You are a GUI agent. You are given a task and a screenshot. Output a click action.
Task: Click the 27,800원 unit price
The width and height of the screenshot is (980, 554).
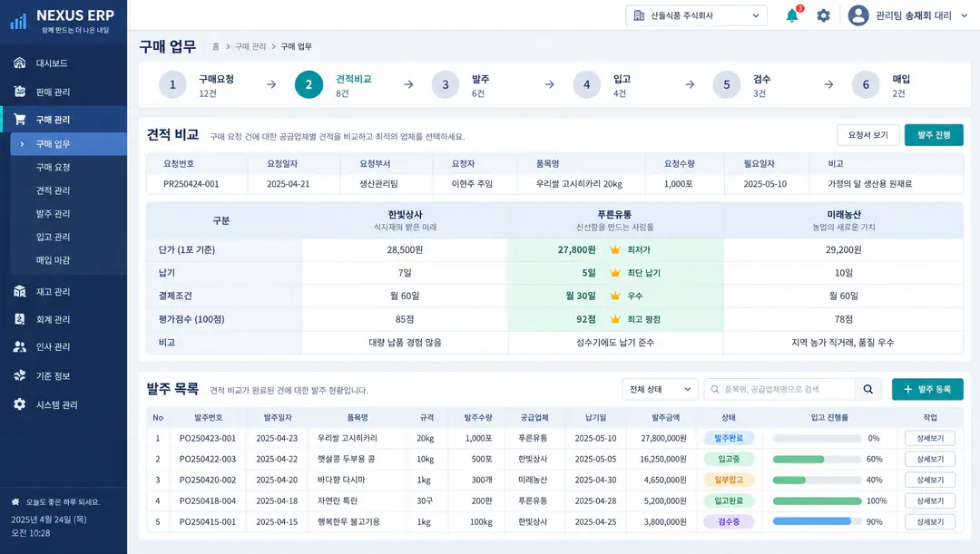(x=576, y=250)
